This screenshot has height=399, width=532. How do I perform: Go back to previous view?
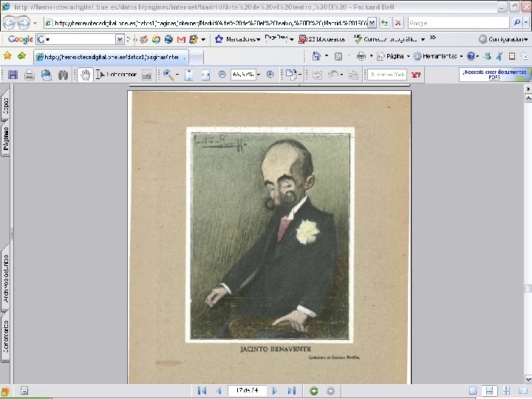click(314, 391)
